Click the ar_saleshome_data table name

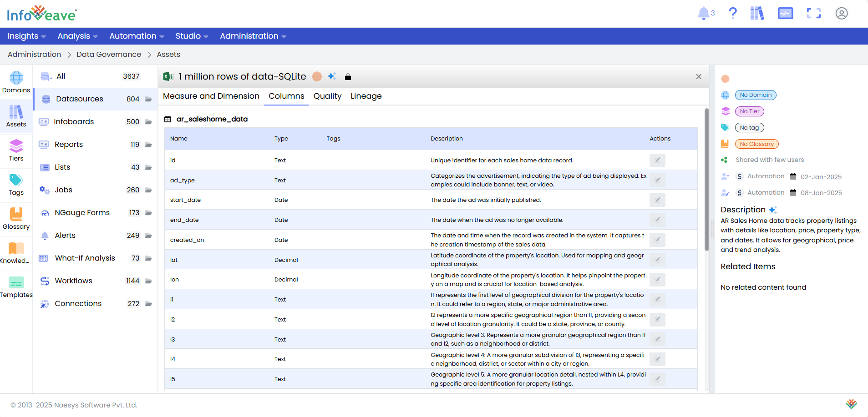point(212,119)
